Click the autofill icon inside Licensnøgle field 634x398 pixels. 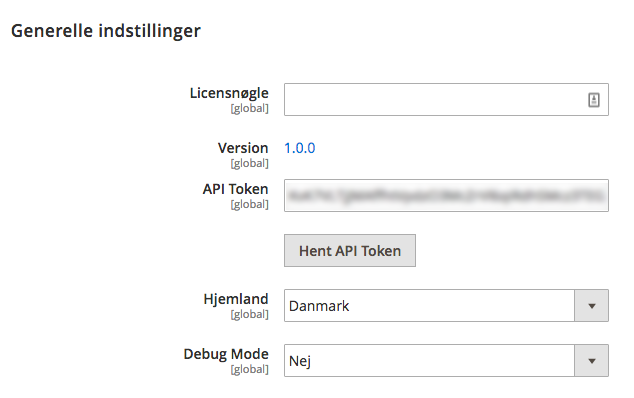click(594, 100)
